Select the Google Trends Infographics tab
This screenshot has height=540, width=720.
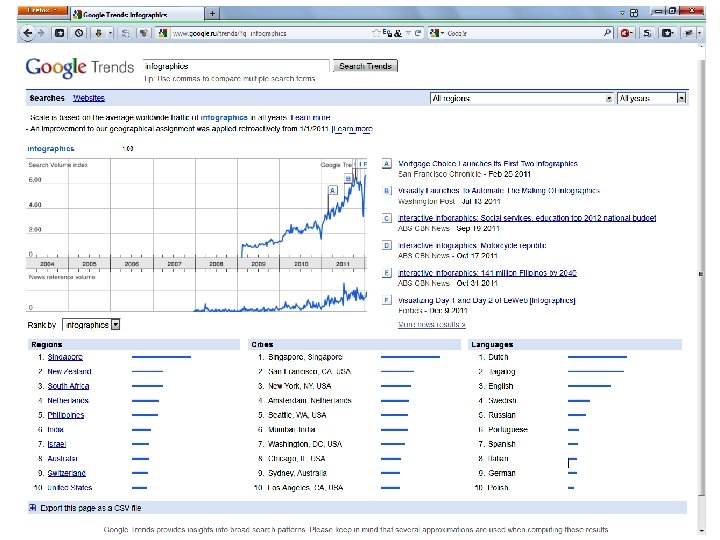(x=138, y=14)
